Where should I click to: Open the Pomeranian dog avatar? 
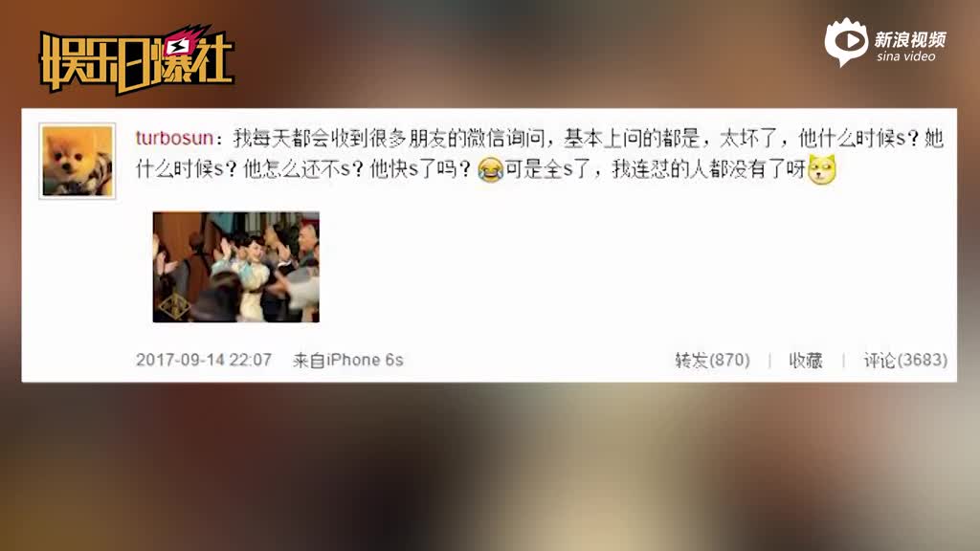tap(78, 161)
